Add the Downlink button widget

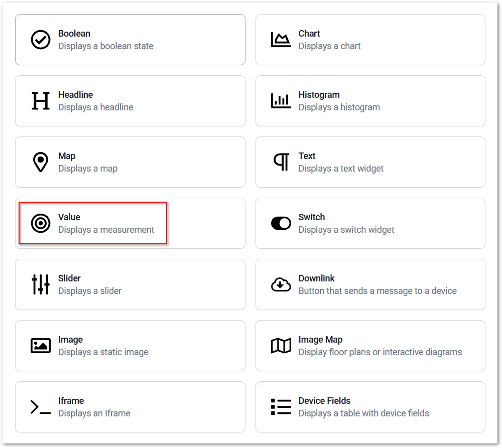pos(370,284)
